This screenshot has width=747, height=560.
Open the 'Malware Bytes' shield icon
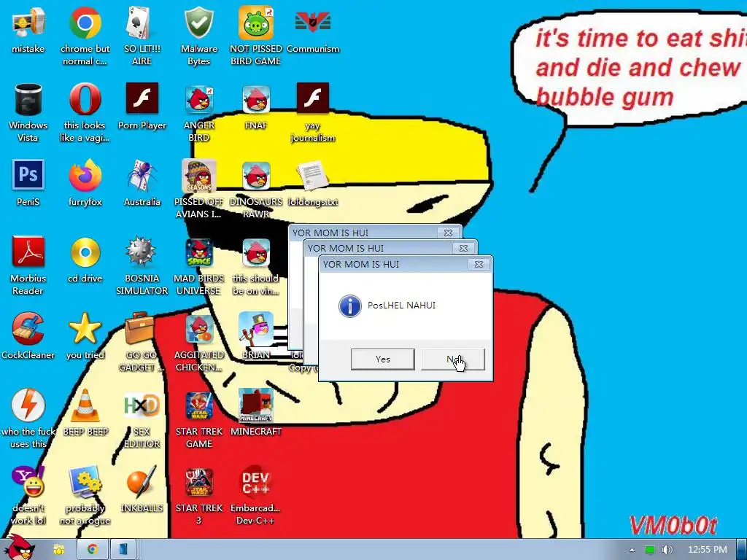tap(198, 23)
